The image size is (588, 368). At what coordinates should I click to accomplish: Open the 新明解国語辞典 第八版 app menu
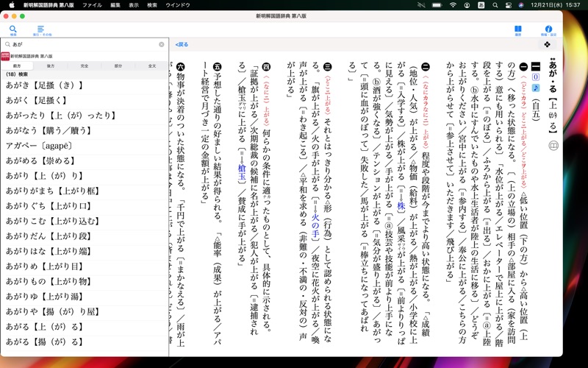[49, 5]
